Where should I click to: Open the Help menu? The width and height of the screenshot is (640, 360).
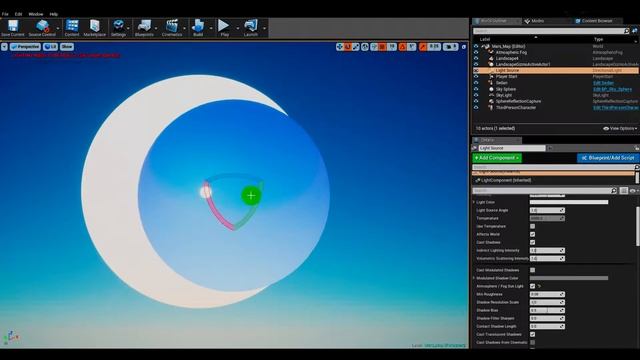[53, 14]
